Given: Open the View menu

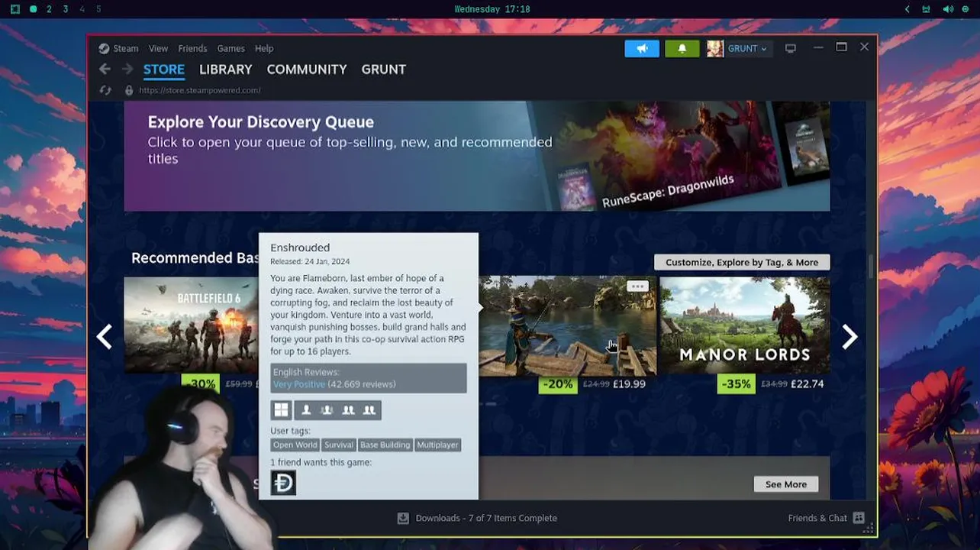Looking at the screenshot, I should tap(158, 48).
